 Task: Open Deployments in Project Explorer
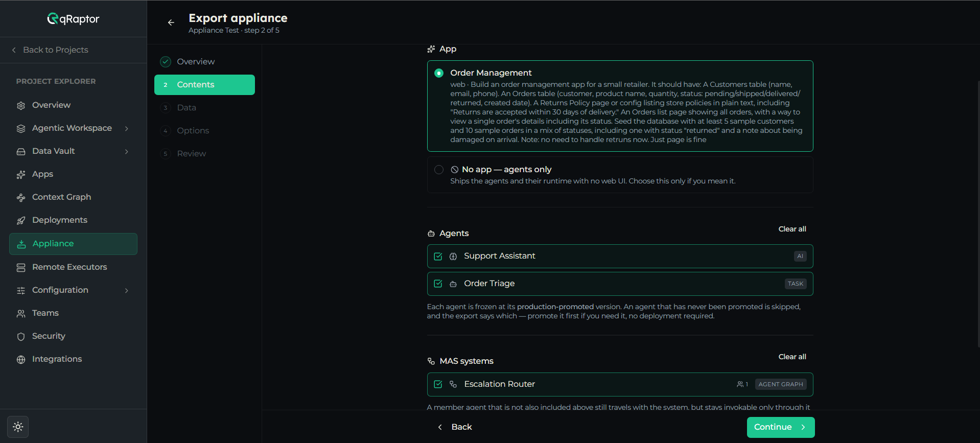[73, 220]
